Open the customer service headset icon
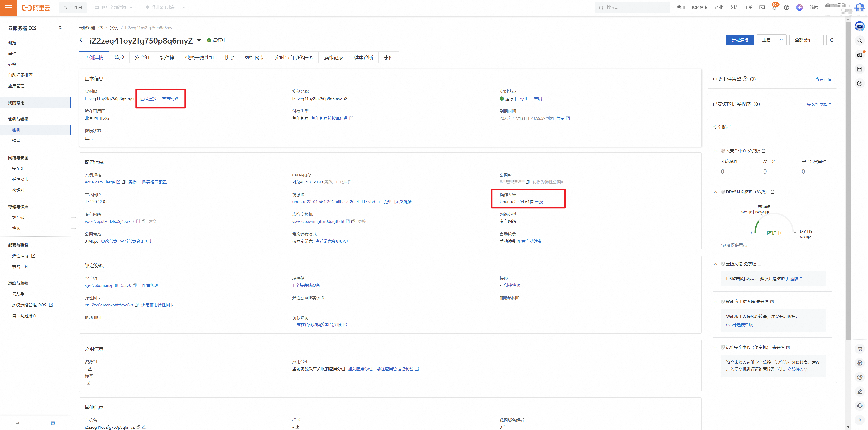Image resolution: width=868 pixels, height=430 pixels. coord(860,405)
